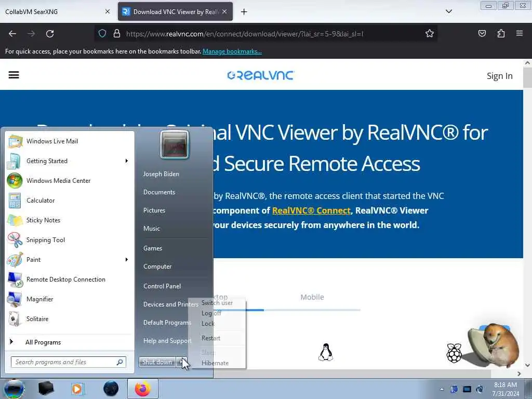532x399 pixels.
Task: Open the media player taskbar icon
Action: coord(77,389)
